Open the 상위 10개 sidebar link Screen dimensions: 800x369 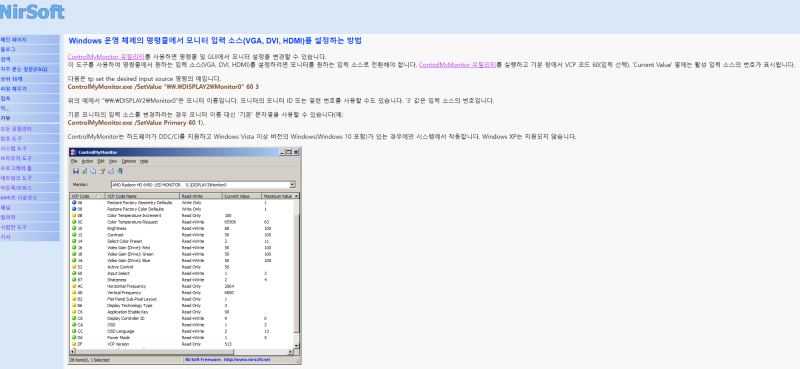tap(30, 79)
